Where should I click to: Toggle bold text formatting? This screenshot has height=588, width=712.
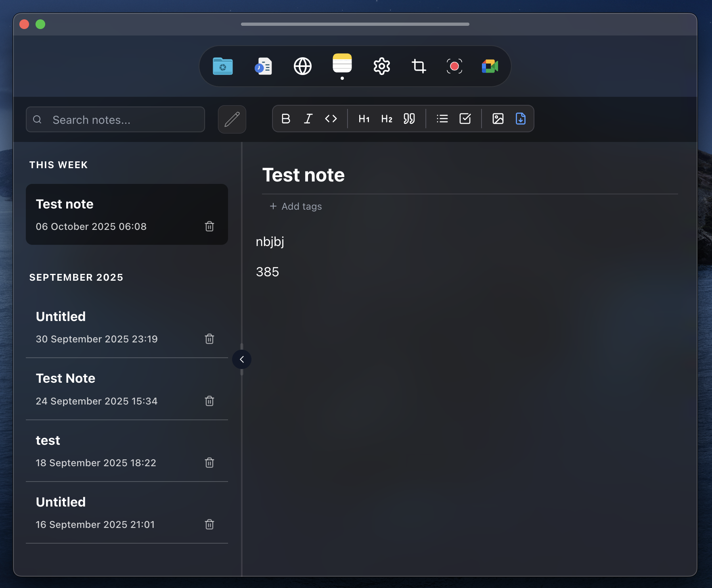click(x=286, y=119)
